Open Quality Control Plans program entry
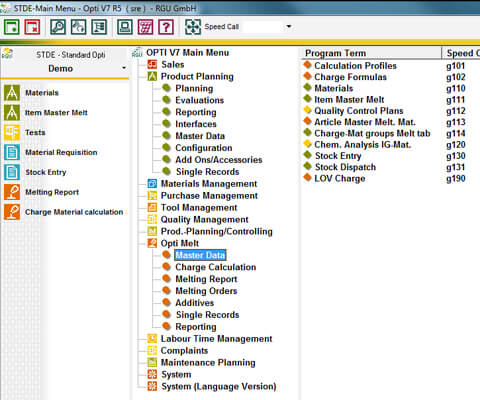The height and width of the screenshot is (400, 480). [359, 111]
